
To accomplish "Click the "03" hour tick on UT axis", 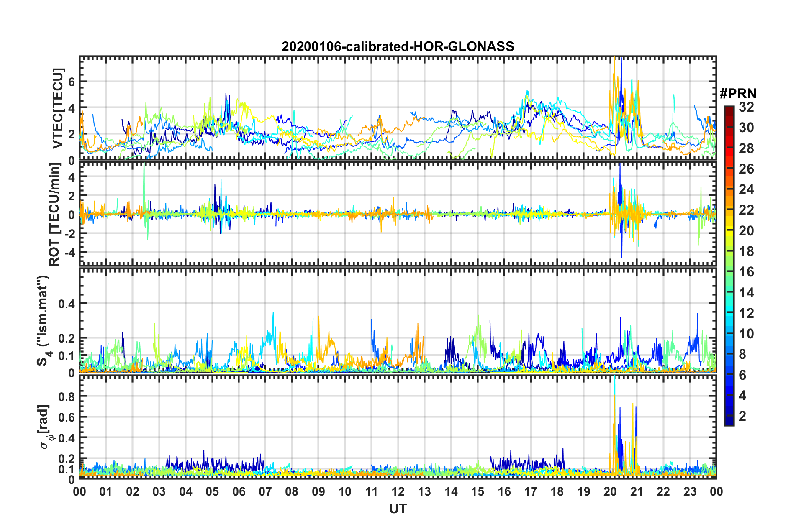I will [159, 491].
